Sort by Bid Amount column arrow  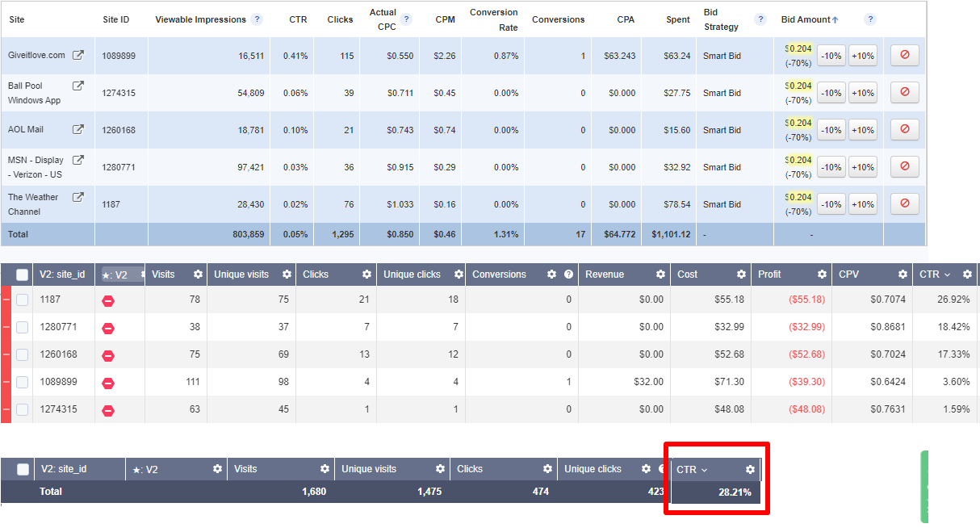836,19
